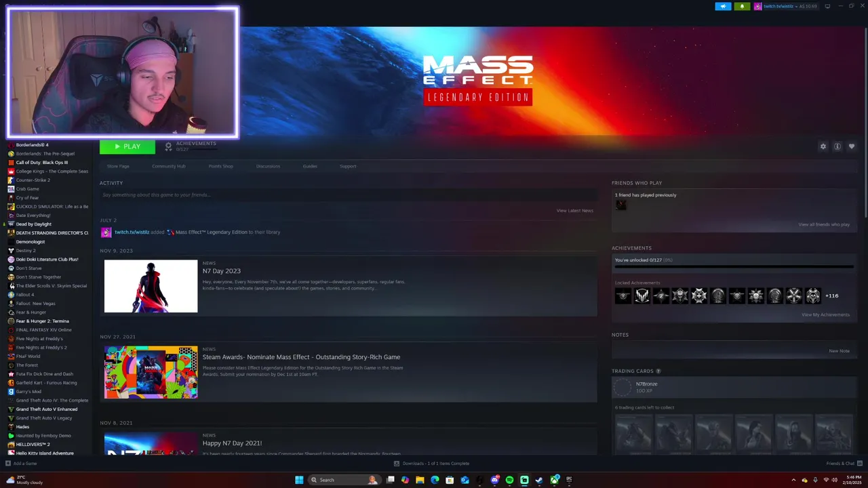This screenshot has height=488, width=868.
Task: Select Doki Doki Literature Club Plus!
Action: coord(47,260)
